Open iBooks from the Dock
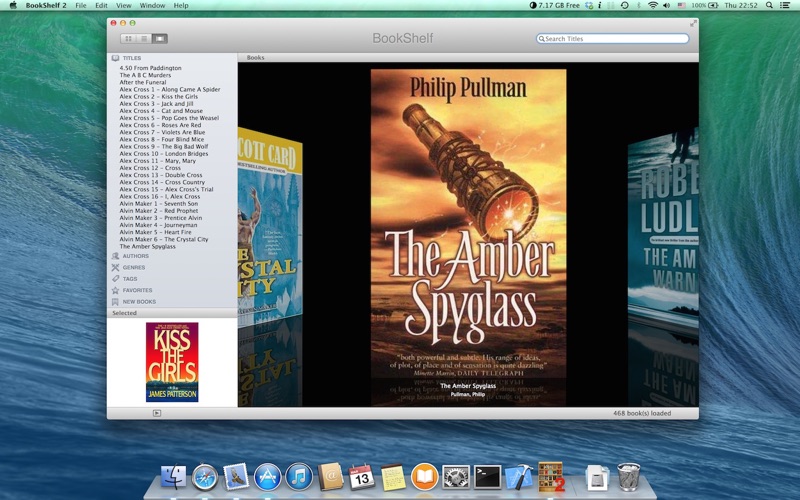Image resolution: width=800 pixels, height=500 pixels. coord(424,477)
